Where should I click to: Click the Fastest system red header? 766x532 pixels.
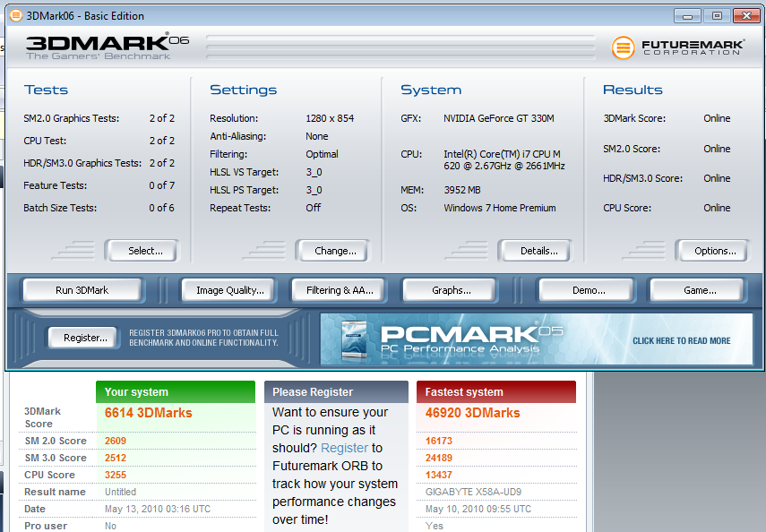[495, 391]
